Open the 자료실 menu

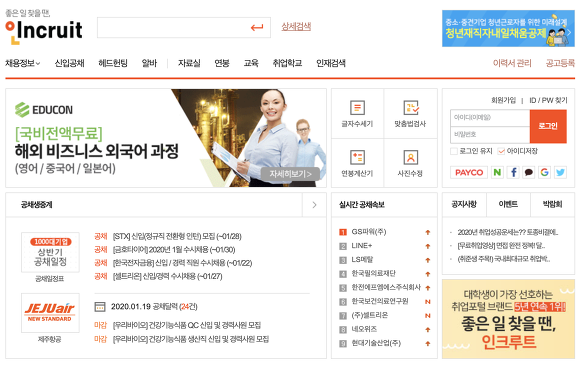[x=189, y=63]
